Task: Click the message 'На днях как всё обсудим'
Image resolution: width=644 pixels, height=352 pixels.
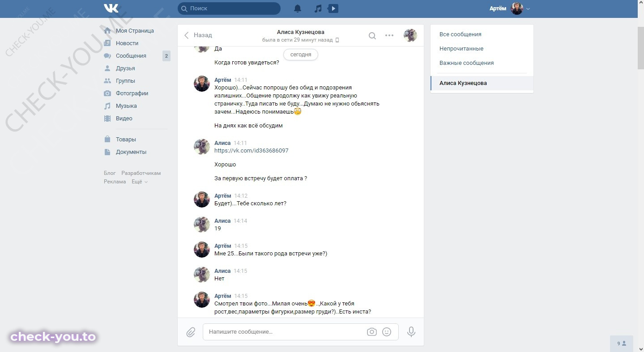Action: [248, 126]
